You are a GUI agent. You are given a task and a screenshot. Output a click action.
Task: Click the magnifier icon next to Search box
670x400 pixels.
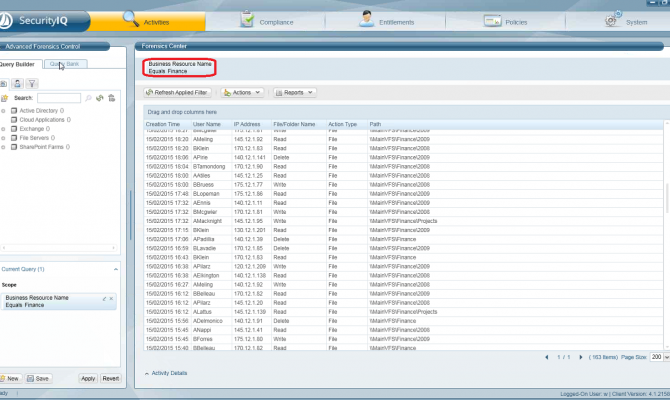pos(88,98)
